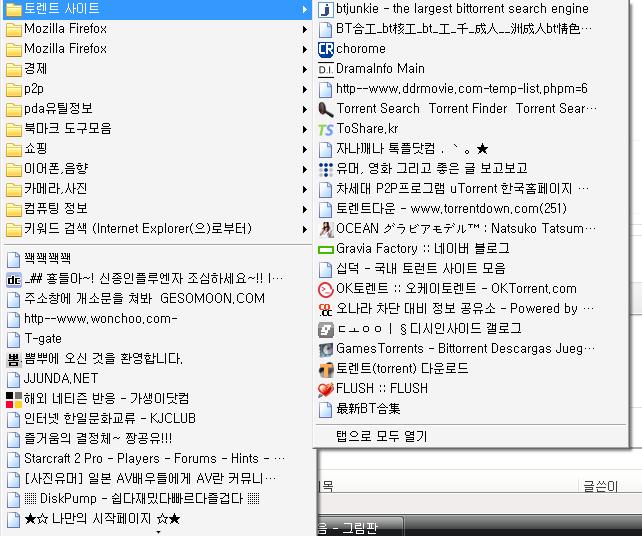Open the 자나깨나 톡플닷컴 bookmark

(471, 149)
